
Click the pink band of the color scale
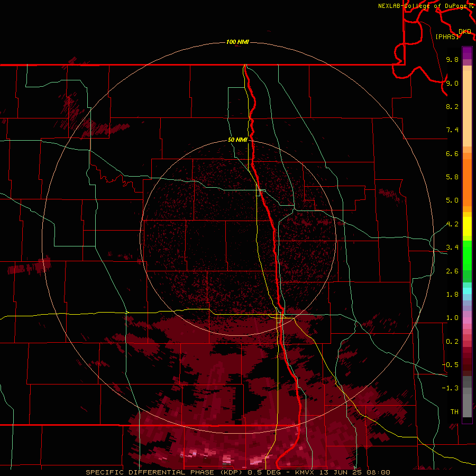(x=467, y=321)
